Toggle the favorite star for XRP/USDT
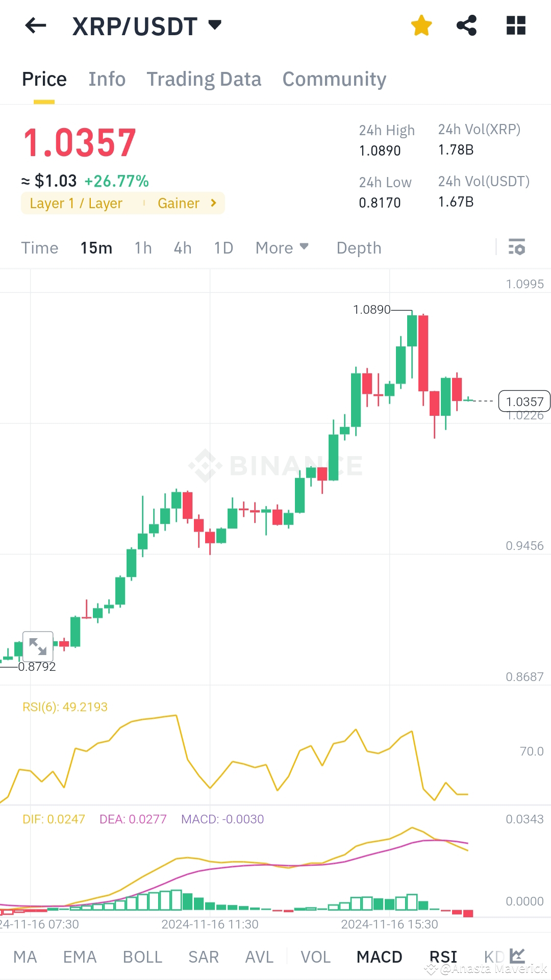 421,25
